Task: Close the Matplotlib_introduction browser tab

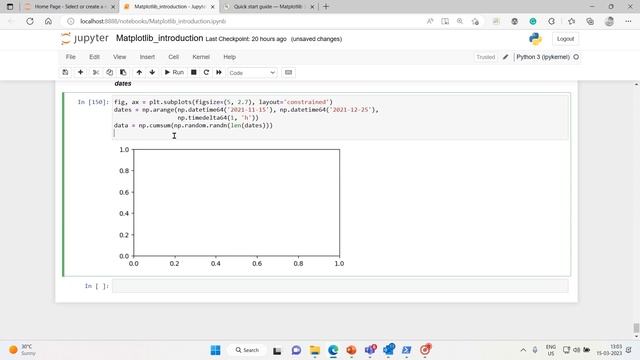Action: point(212,7)
